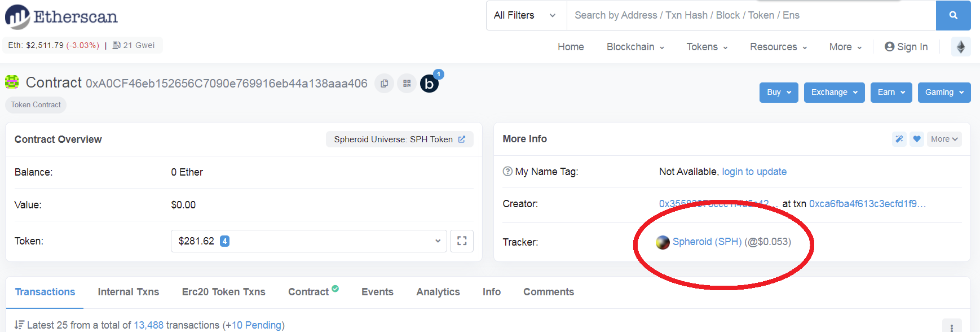Open the Spheroid (SPH) tracker link
Image resolution: width=980 pixels, height=332 pixels.
(x=707, y=242)
